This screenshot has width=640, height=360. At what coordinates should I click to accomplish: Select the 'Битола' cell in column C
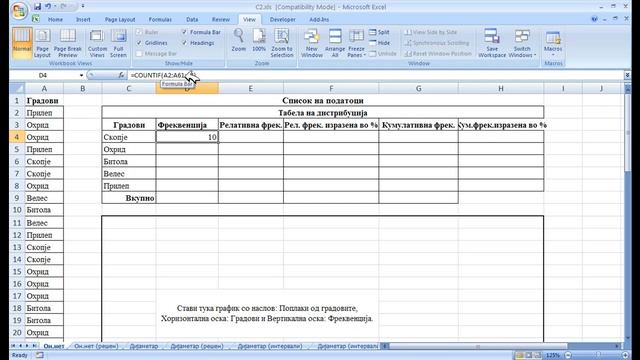(129, 162)
